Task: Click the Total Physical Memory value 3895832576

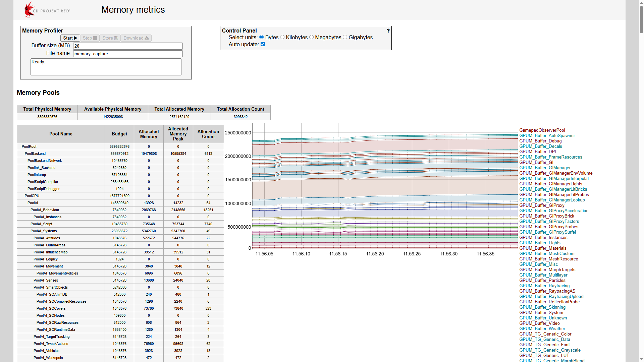Action: (x=47, y=117)
